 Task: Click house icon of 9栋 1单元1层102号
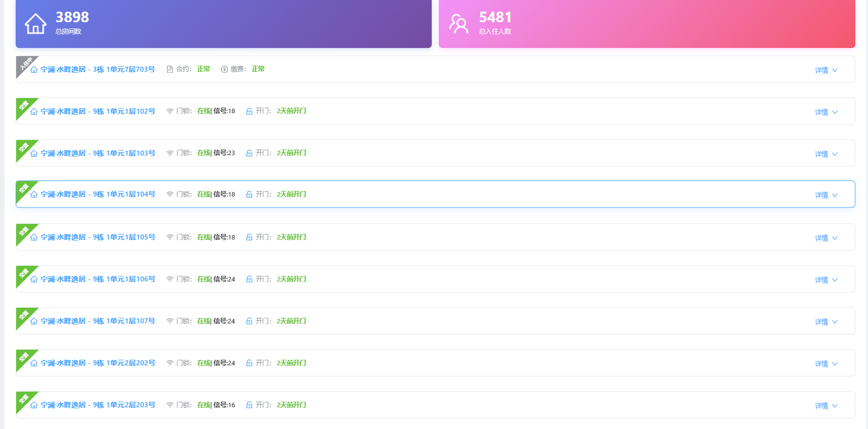pos(34,111)
